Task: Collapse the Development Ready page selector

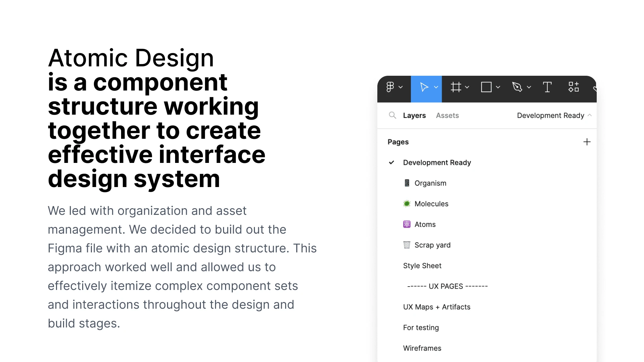Action: pyautogui.click(x=590, y=115)
